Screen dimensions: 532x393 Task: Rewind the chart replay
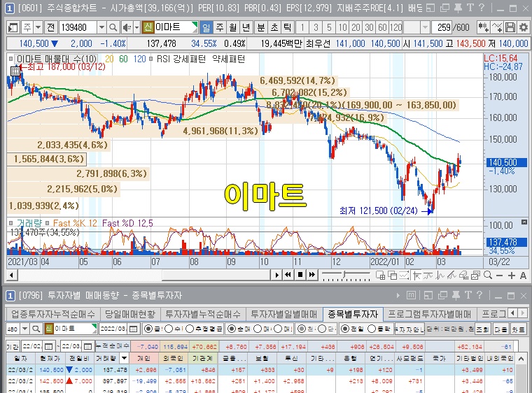(288, 275)
